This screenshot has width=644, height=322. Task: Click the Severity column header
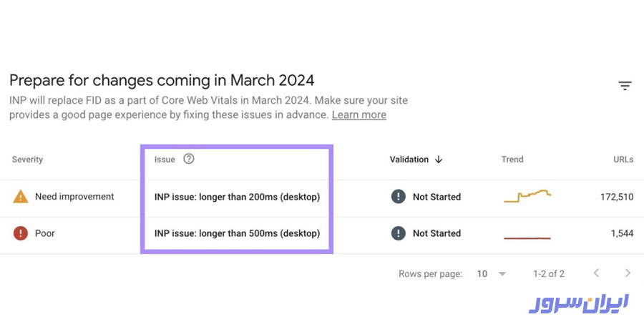coord(27,160)
